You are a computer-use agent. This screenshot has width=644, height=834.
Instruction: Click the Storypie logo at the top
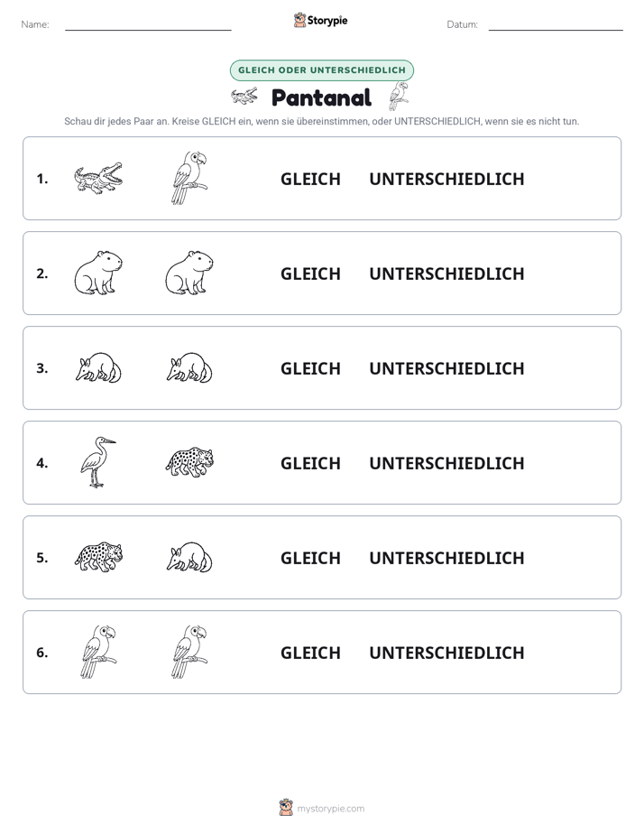coord(320,20)
